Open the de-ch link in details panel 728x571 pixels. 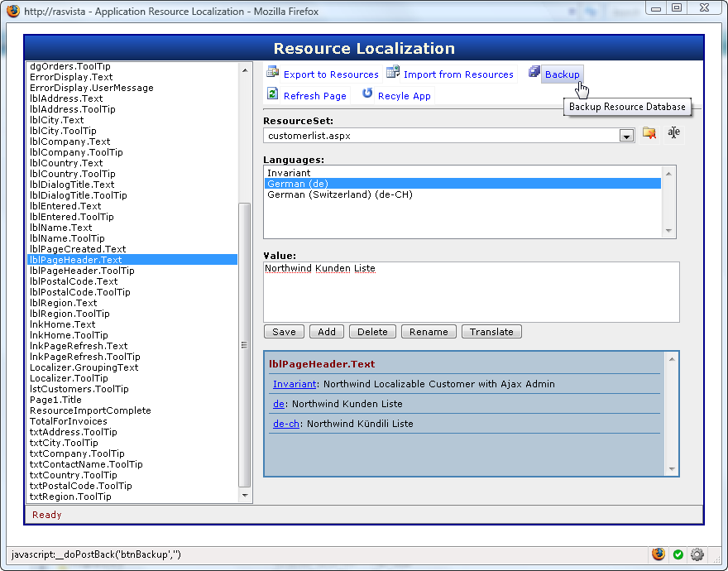(286, 424)
